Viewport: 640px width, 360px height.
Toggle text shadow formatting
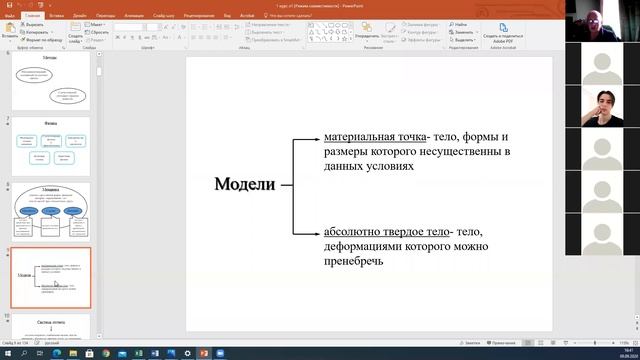click(x=140, y=38)
